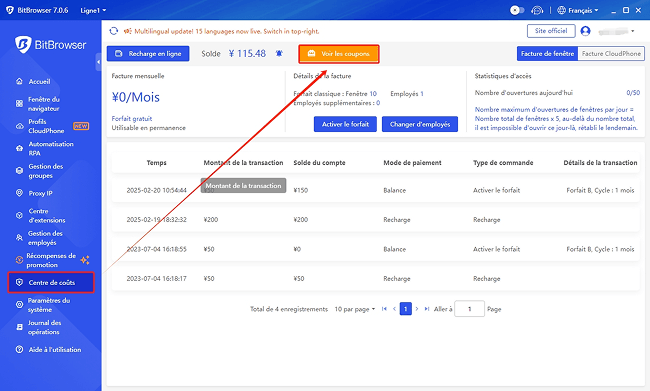Click the Proxy IP location icon
Viewport: 650px width, 391px height.
pyautogui.click(x=19, y=193)
